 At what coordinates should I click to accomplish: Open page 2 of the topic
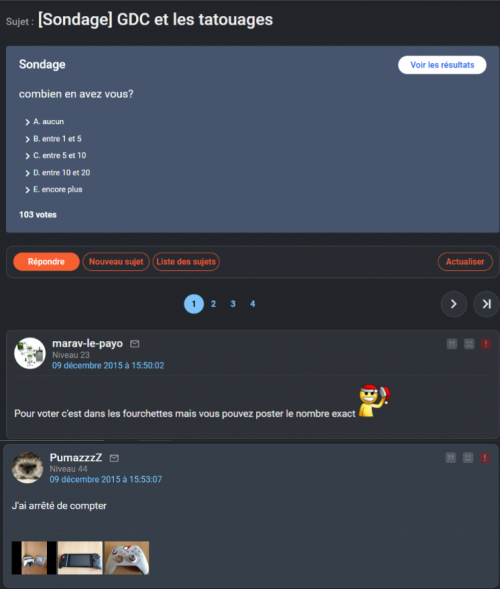[213, 304]
